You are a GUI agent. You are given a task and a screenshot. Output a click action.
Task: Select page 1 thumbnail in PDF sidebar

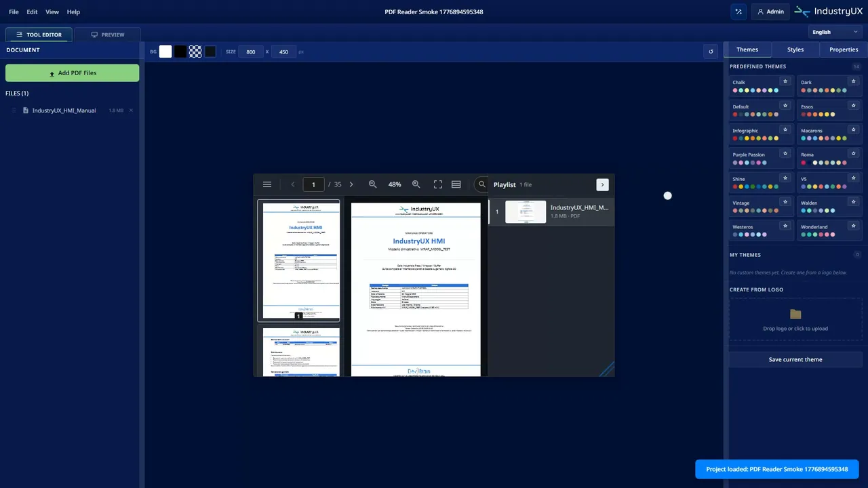coord(298,260)
